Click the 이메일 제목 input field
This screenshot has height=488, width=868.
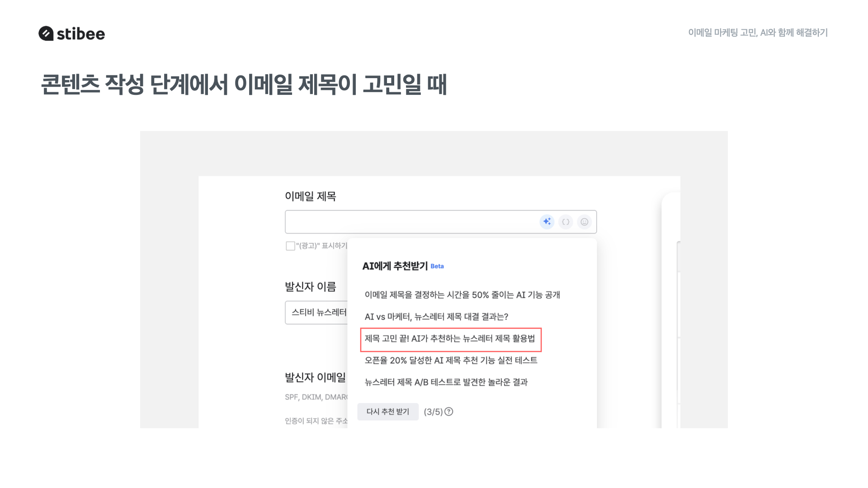[x=441, y=222]
